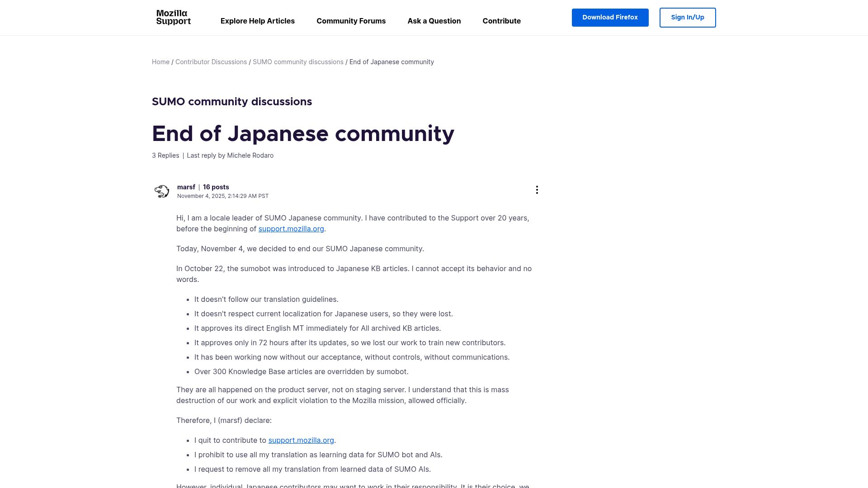
Task: Click marsf's avatar image
Action: click(x=161, y=191)
